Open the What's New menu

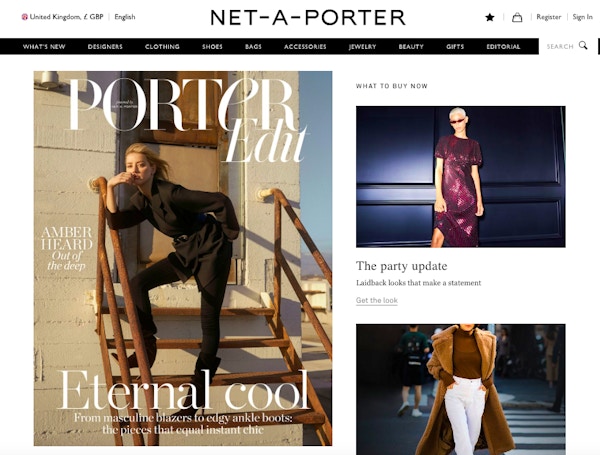pyautogui.click(x=44, y=47)
